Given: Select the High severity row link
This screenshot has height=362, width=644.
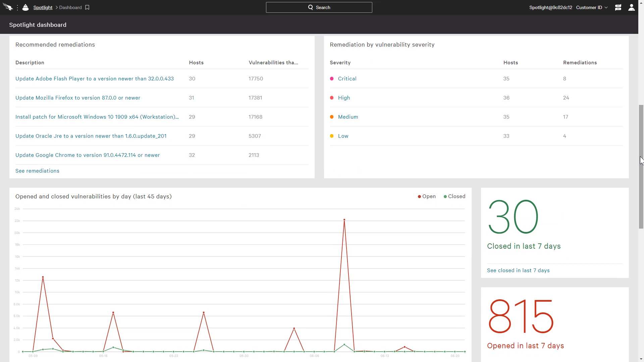Looking at the screenshot, I should [x=344, y=98].
